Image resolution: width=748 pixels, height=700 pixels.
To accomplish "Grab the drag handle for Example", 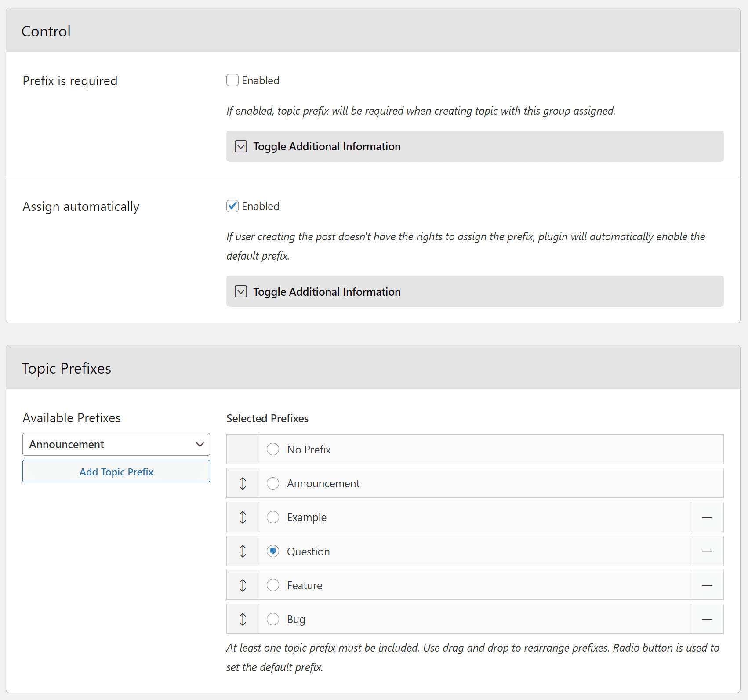I will pyautogui.click(x=243, y=517).
